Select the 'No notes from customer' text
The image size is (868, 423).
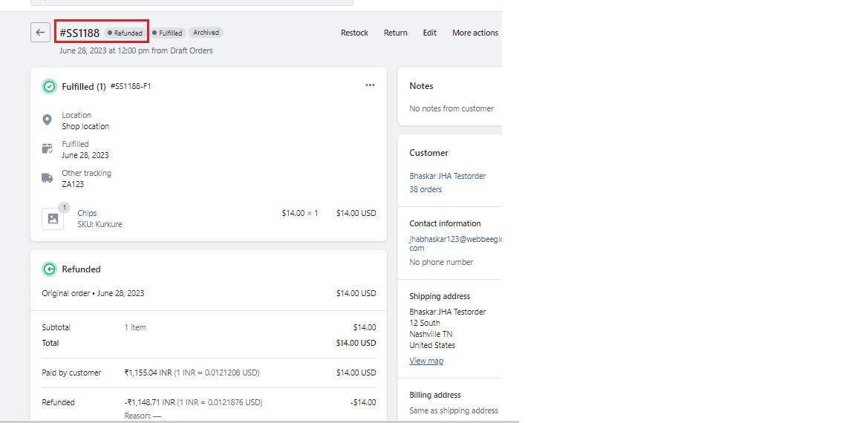pyautogui.click(x=451, y=108)
